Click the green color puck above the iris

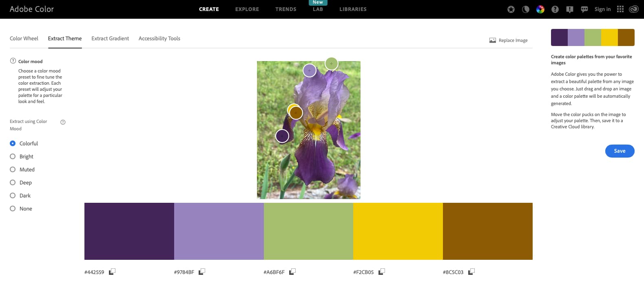332,64
